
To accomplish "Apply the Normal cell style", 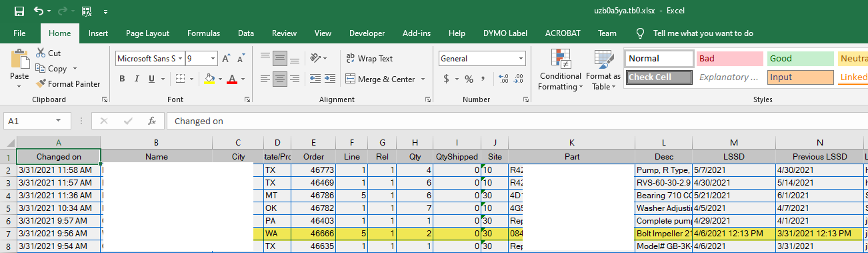I will point(659,59).
